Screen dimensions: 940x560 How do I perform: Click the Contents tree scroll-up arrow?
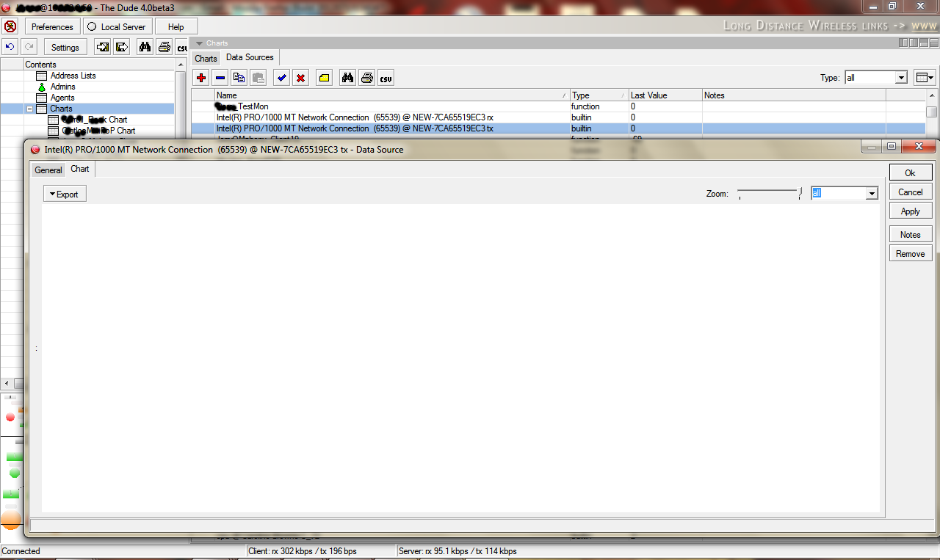coord(181,65)
